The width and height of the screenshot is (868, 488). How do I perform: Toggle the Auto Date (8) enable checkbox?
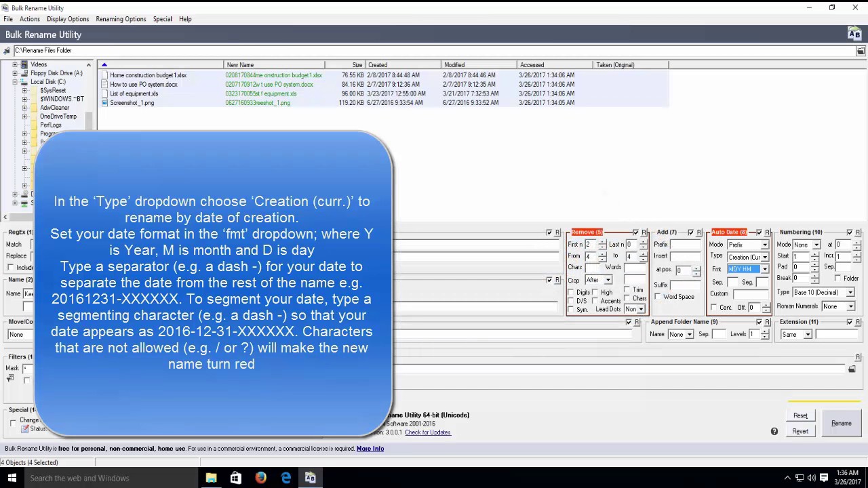point(759,232)
